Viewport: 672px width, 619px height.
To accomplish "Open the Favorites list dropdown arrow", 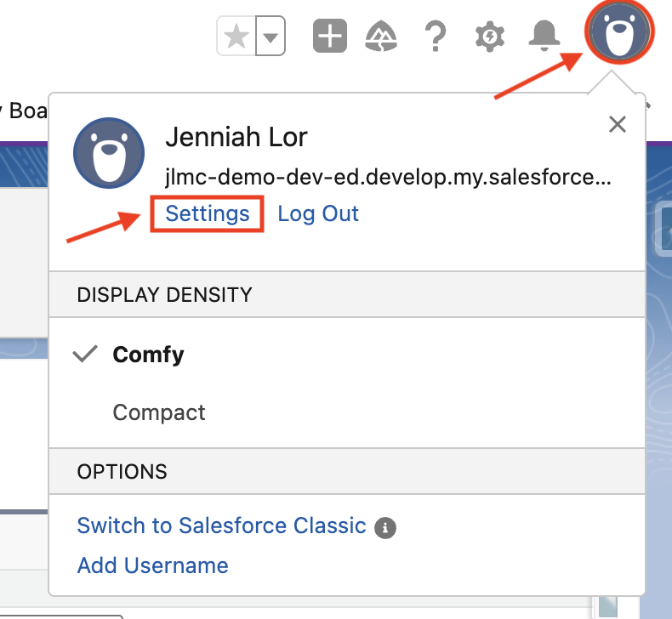I will (x=271, y=37).
